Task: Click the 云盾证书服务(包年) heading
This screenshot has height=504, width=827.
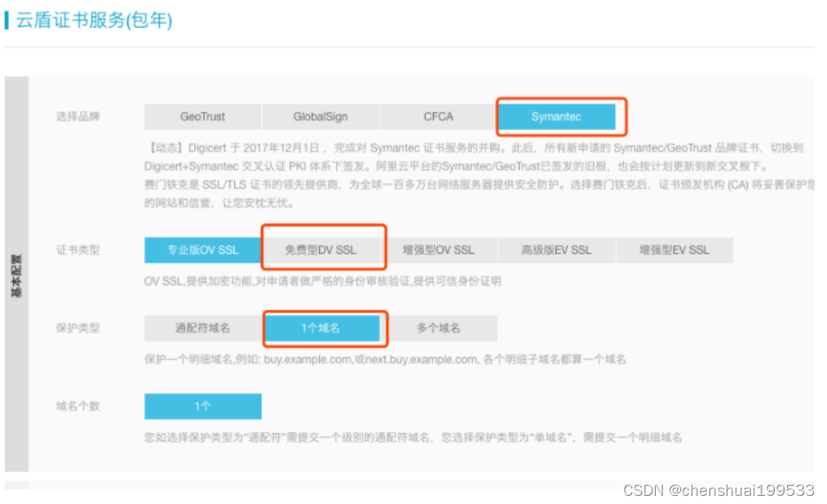Action: click(94, 20)
